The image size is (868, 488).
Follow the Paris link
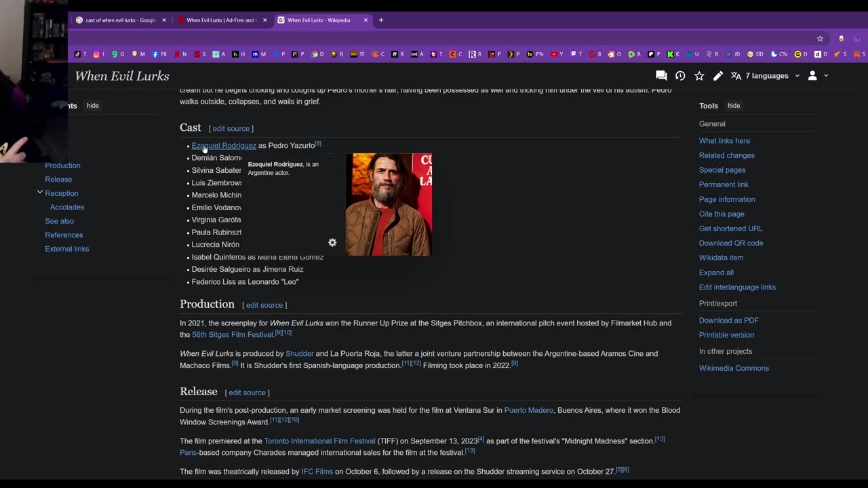[189, 453]
